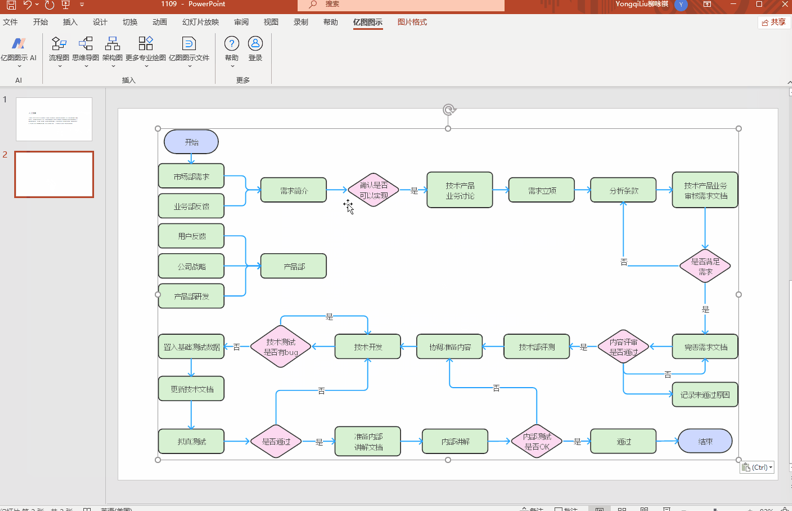The image size is (792, 511).
Task: Click the top-left selection handle of diagram
Action: tap(158, 129)
